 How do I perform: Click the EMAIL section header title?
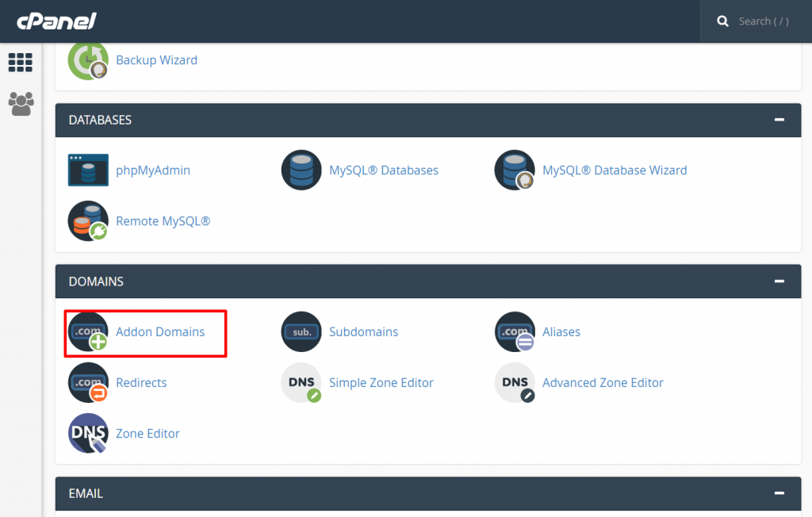pyautogui.click(x=86, y=494)
